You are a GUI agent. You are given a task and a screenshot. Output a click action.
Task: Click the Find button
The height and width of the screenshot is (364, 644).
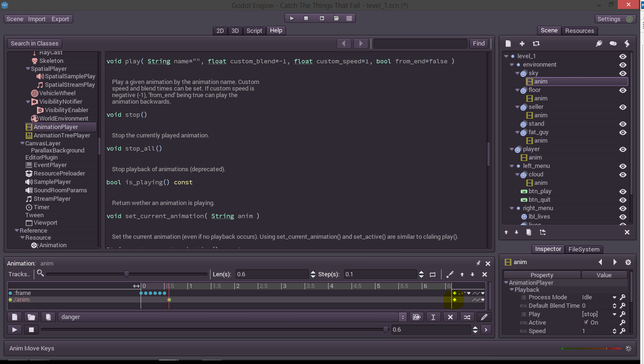click(479, 43)
